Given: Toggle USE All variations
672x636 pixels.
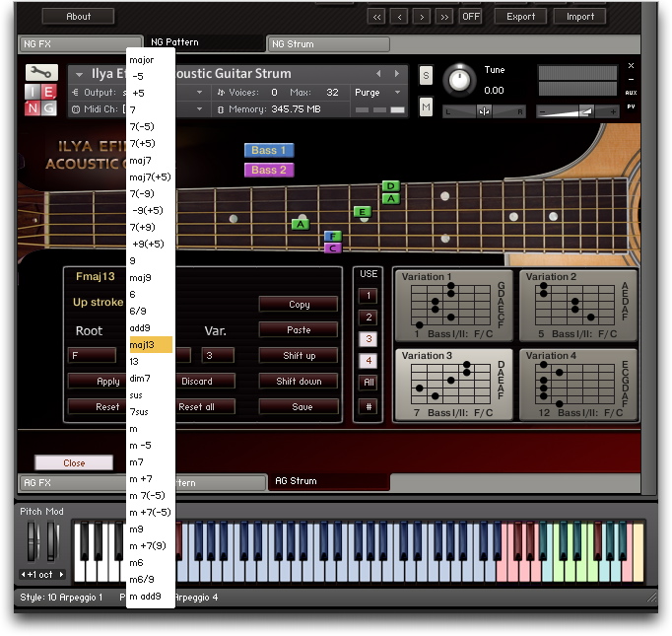Looking at the screenshot, I should (x=369, y=383).
